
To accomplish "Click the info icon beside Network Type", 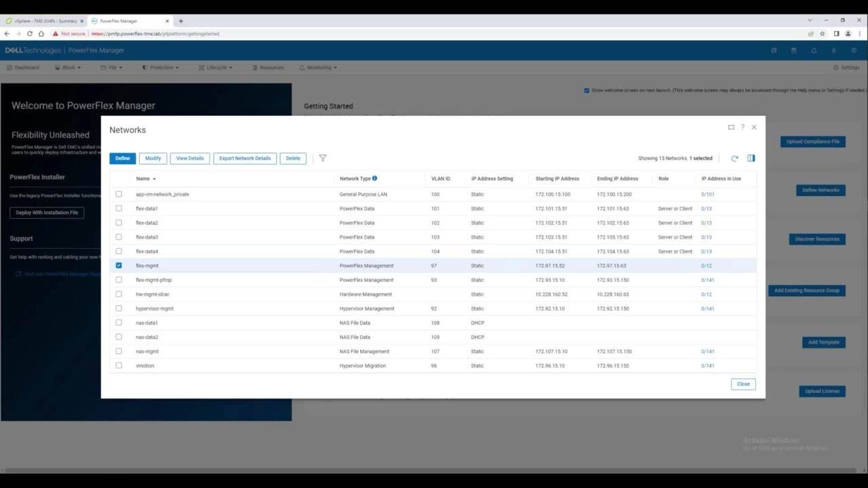I will click(x=374, y=178).
